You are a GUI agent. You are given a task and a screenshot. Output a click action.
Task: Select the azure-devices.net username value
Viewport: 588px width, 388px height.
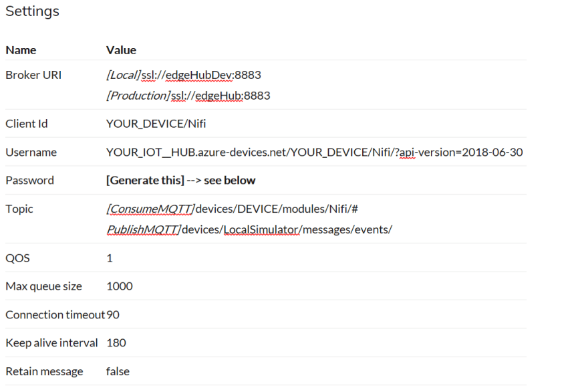(314, 153)
